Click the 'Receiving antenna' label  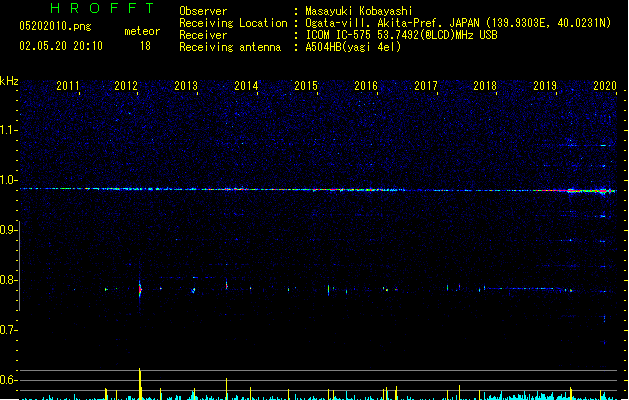[230, 47]
